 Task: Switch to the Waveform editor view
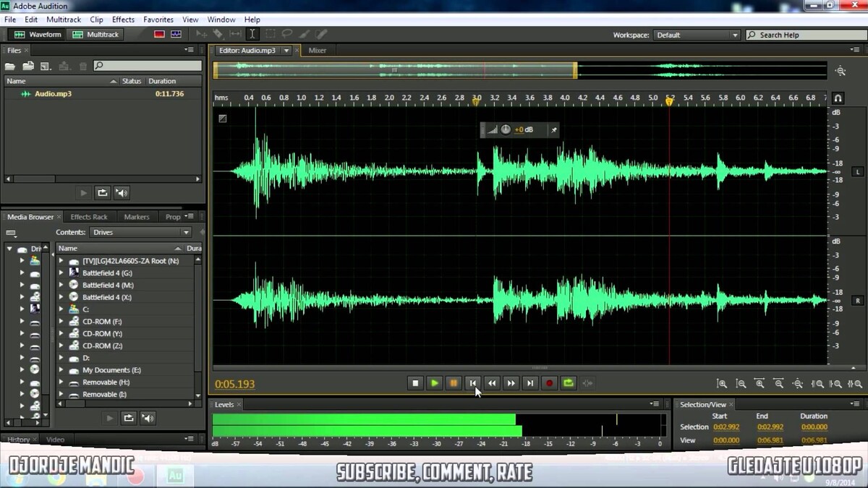[38, 34]
